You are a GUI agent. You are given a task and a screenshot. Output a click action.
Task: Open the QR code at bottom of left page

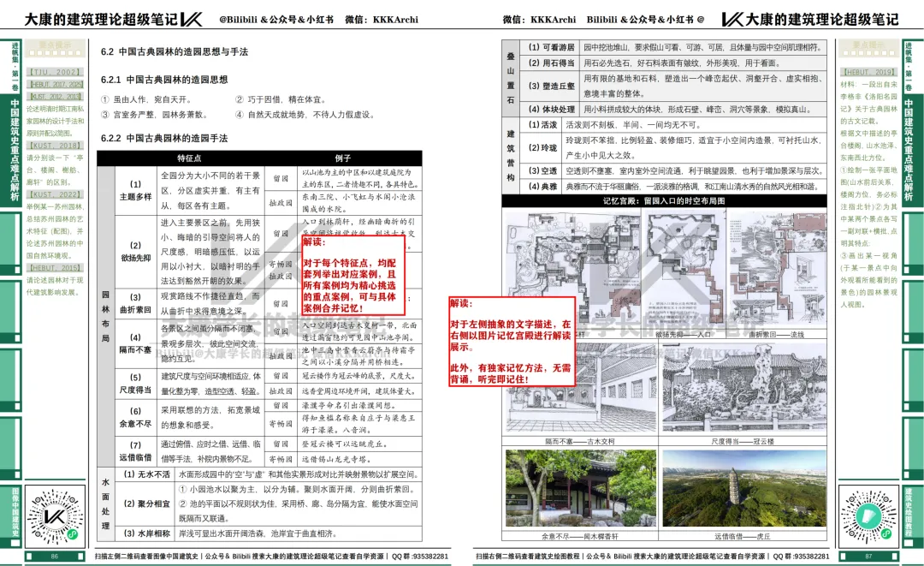tap(56, 517)
